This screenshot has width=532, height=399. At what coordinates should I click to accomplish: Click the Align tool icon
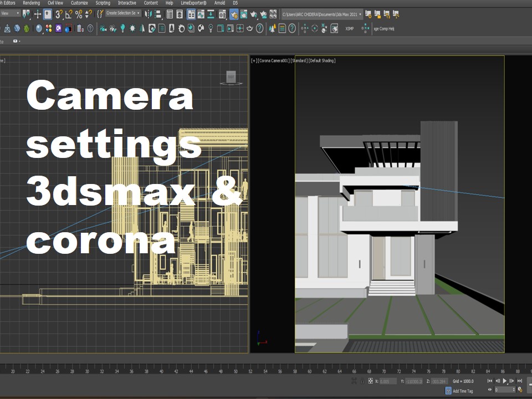click(x=158, y=14)
